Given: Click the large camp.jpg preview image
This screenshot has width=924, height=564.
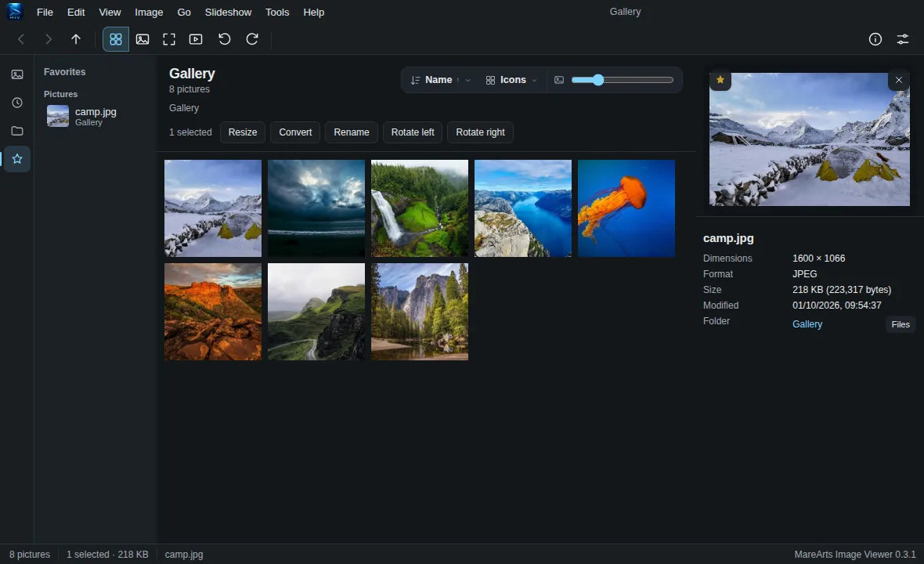Looking at the screenshot, I should [809, 139].
